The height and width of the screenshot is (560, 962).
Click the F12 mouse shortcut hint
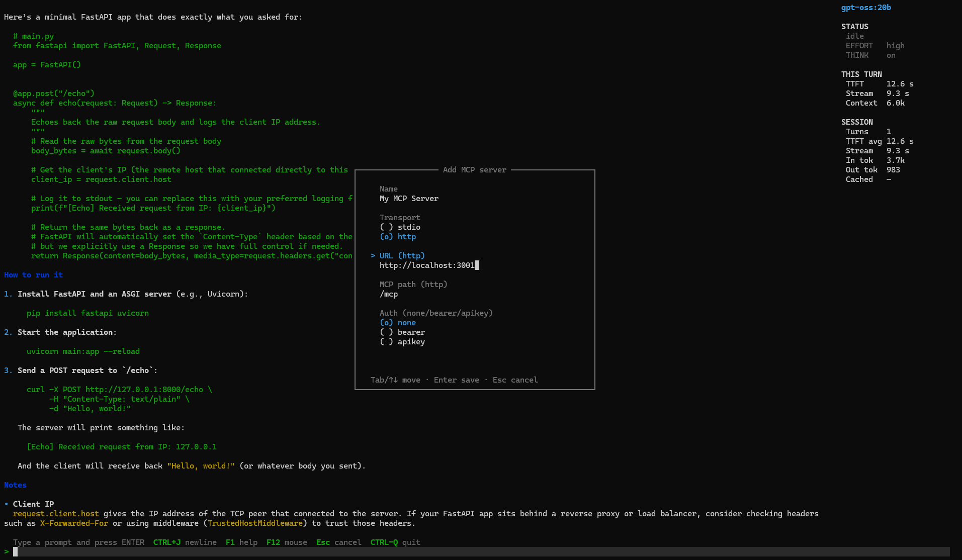(287, 542)
